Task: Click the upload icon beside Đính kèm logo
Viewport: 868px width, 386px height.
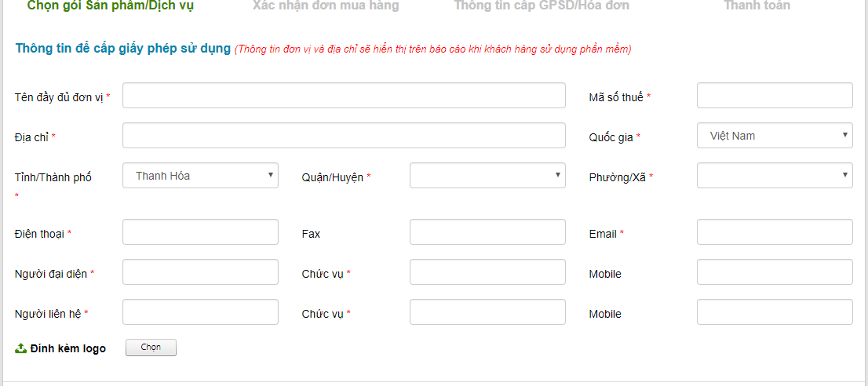Action: [x=20, y=348]
